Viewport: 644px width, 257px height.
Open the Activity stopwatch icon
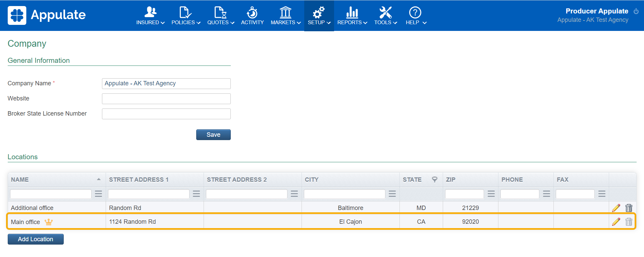[x=252, y=12]
